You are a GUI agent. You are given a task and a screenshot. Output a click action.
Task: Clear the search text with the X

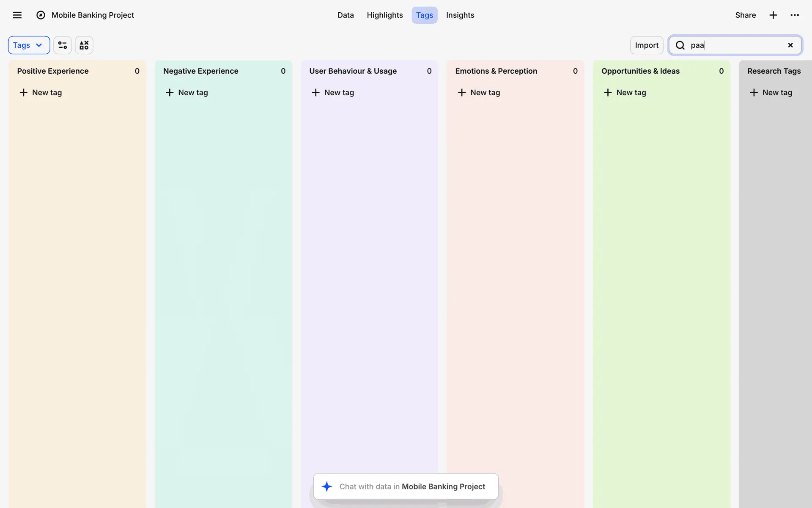pos(790,45)
